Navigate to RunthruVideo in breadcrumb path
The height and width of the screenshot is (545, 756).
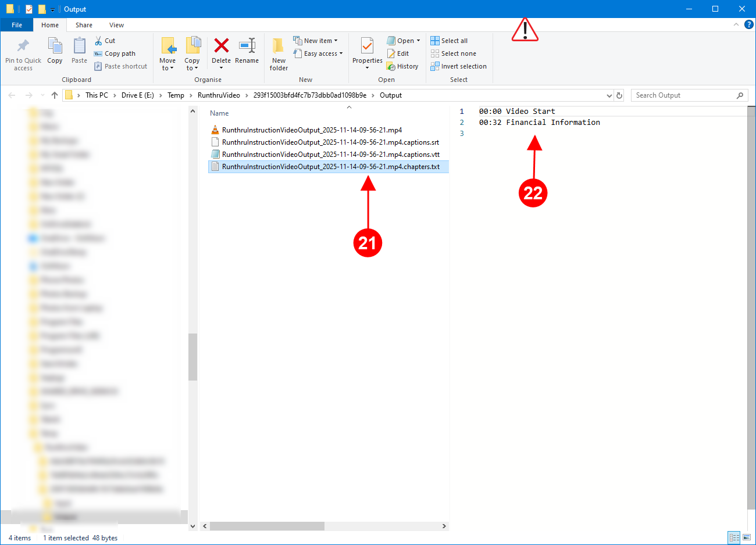[219, 95]
